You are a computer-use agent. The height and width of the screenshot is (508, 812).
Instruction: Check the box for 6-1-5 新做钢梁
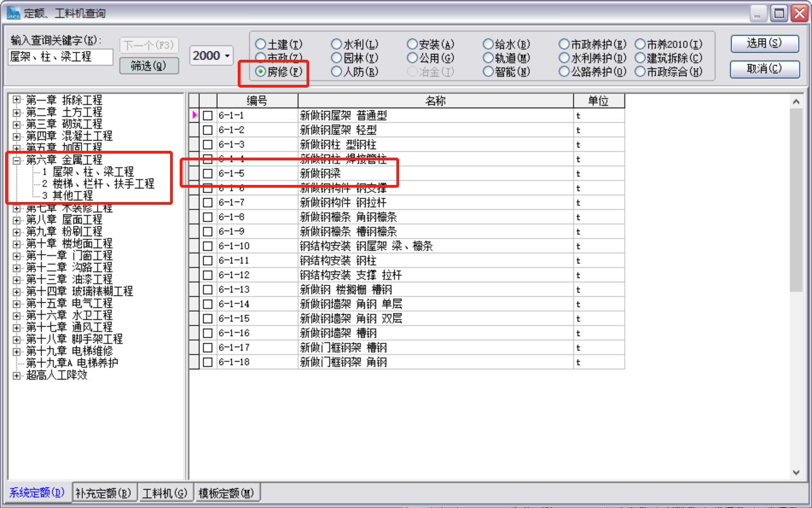pos(208,174)
